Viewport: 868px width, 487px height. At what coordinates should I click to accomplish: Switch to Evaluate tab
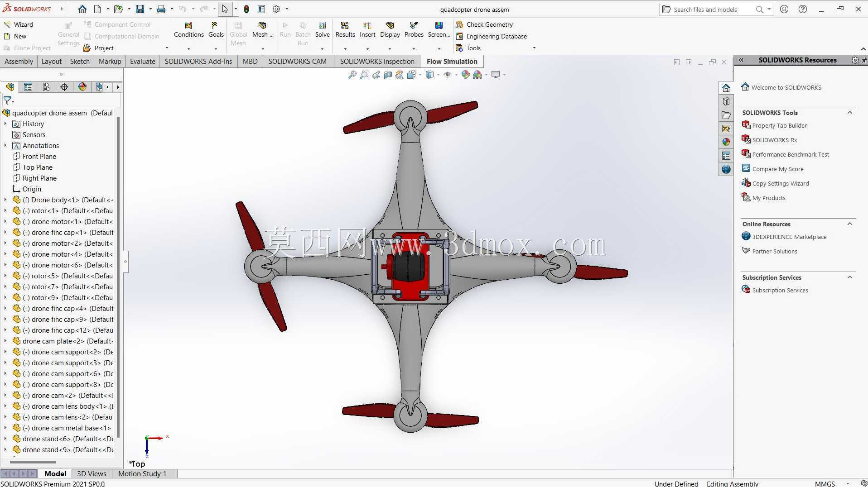point(142,61)
